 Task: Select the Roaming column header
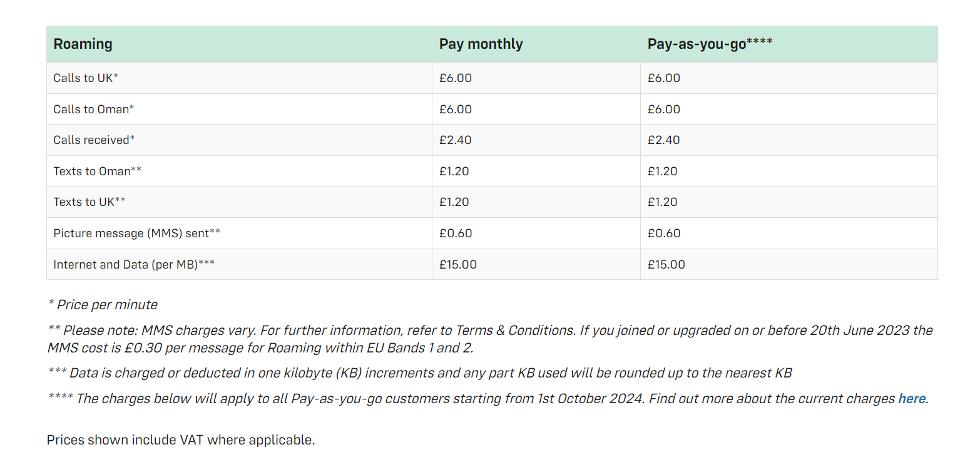click(x=83, y=44)
